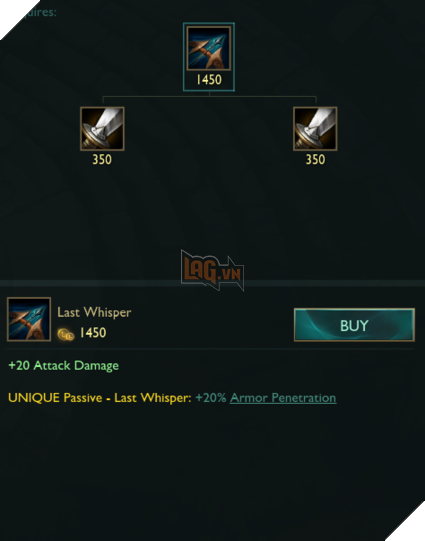This screenshot has height=541, width=425.
Task: Buy the Last Whisper item
Action: (x=354, y=325)
